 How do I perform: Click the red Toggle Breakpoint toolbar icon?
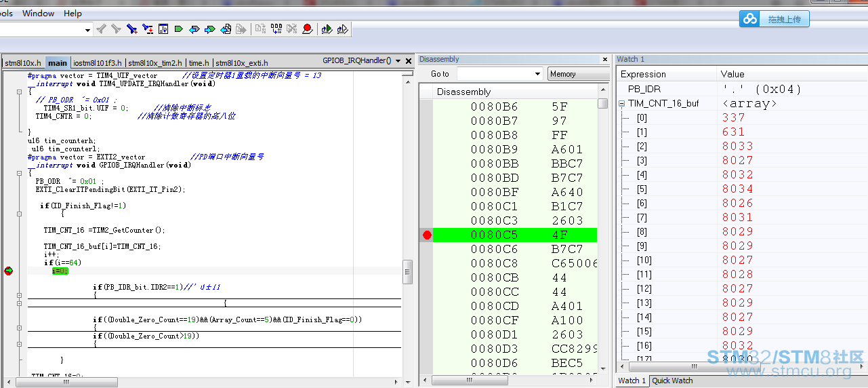[x=308, y=29]
